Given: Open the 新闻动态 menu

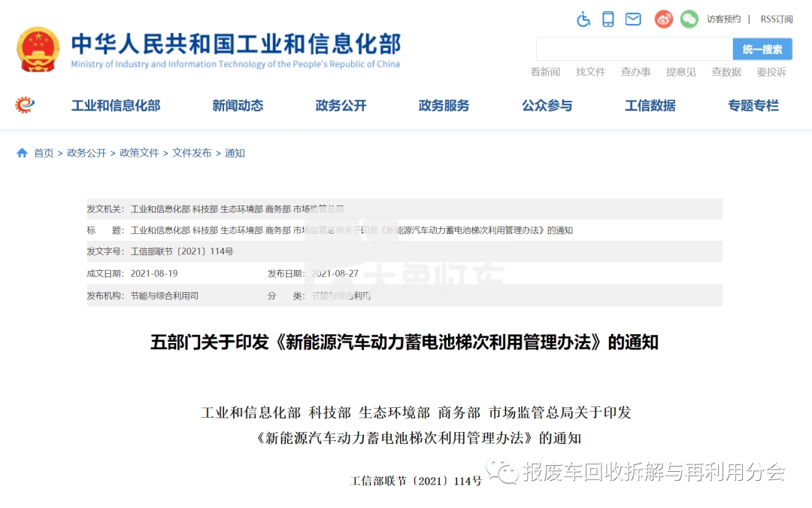Looking at the screenshot, I should (238, 106).
